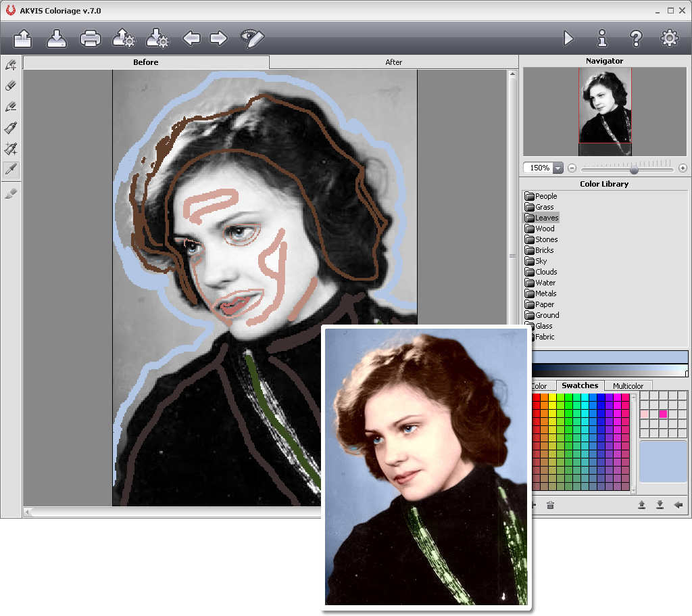This screenshot has width=692, height=616.
Task: Click the Save strokes icon with gear
Action: click(x=157, y=39)
